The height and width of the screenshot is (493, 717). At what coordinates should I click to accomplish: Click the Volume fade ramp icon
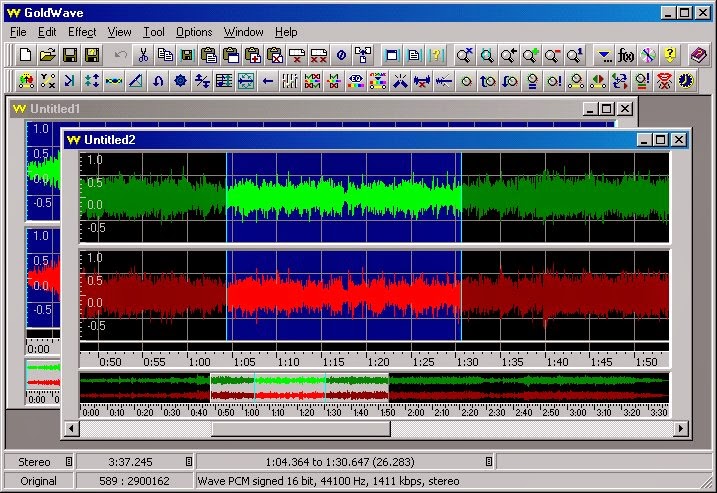[x=135, y=81]
